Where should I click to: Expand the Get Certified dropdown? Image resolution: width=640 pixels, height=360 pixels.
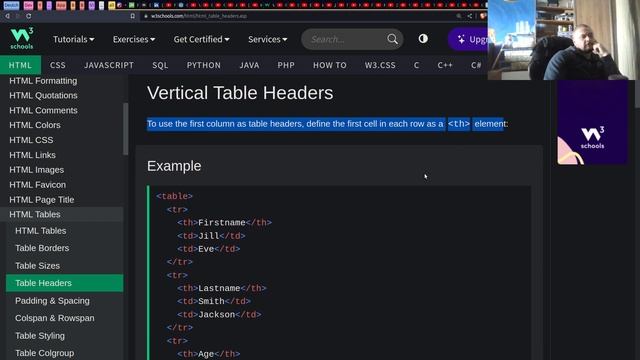pos(201,39)
